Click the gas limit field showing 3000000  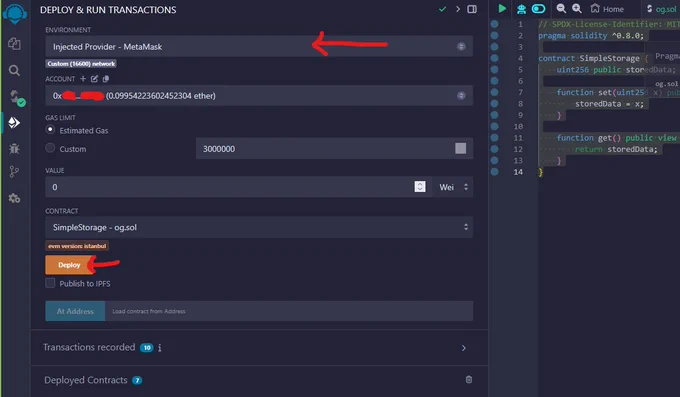[x=334, y=149]
